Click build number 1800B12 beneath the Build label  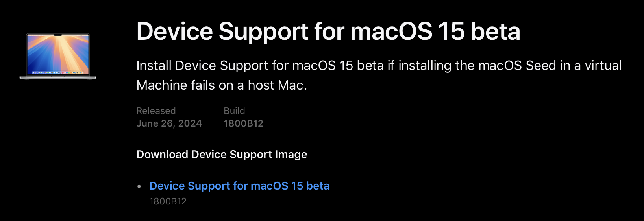243,123
